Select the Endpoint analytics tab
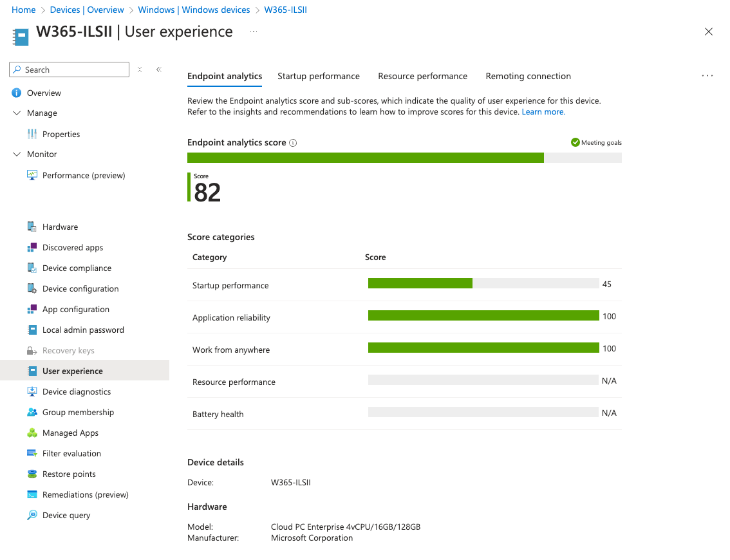 (225, 77)
